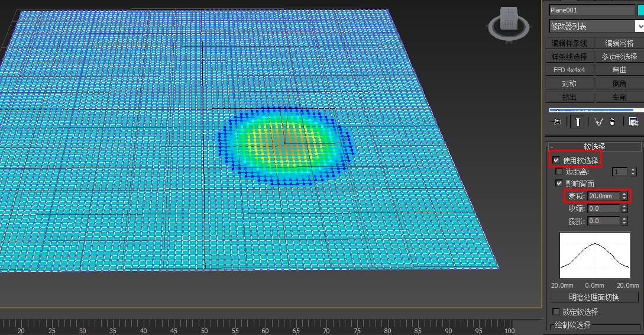The height and width of the screenshot is (335, 644).
Task: Click 多边形选择 modifier button
Action: click(619, 57)
